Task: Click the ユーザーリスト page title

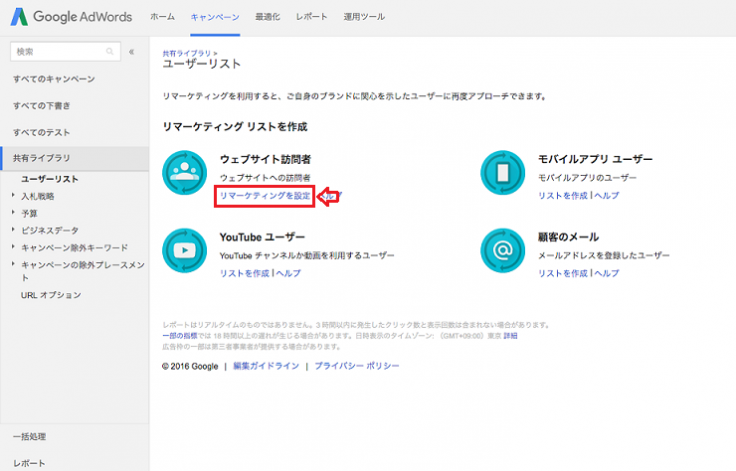Action: [x=202, y=64]
